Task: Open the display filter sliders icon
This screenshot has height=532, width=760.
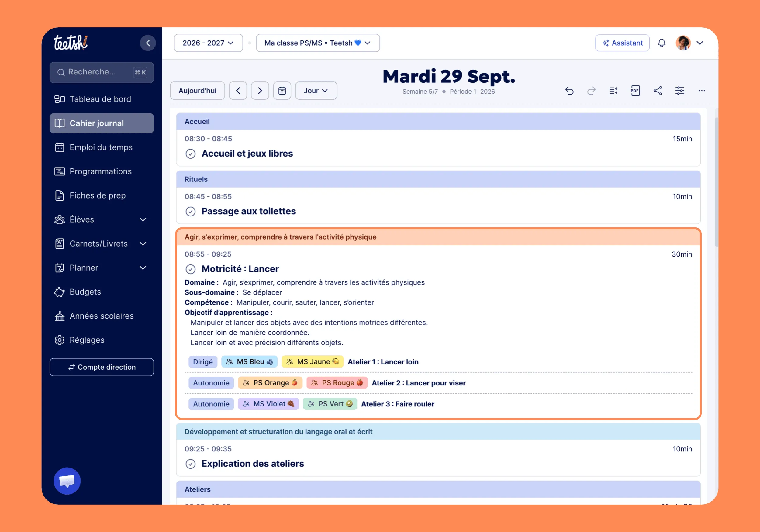Action: point(679,91)
